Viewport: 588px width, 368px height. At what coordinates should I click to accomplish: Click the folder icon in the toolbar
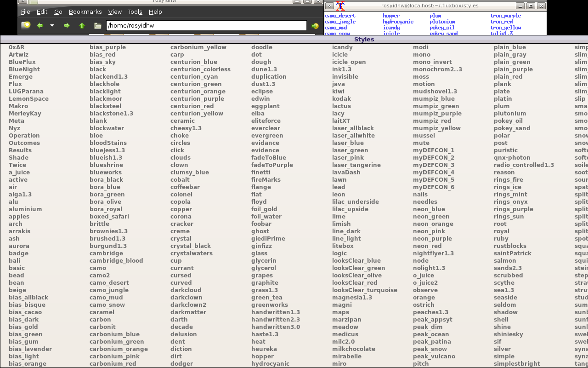point(97,25)
